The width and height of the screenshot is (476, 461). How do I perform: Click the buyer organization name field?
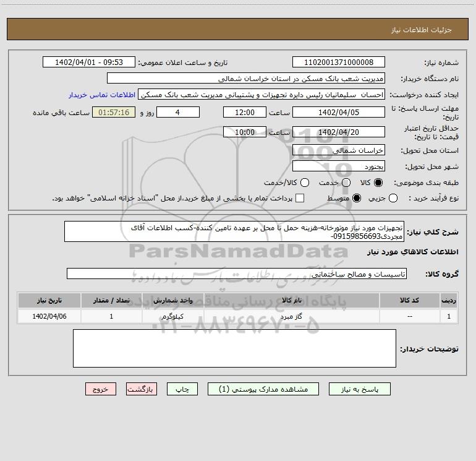coord(246,79)
